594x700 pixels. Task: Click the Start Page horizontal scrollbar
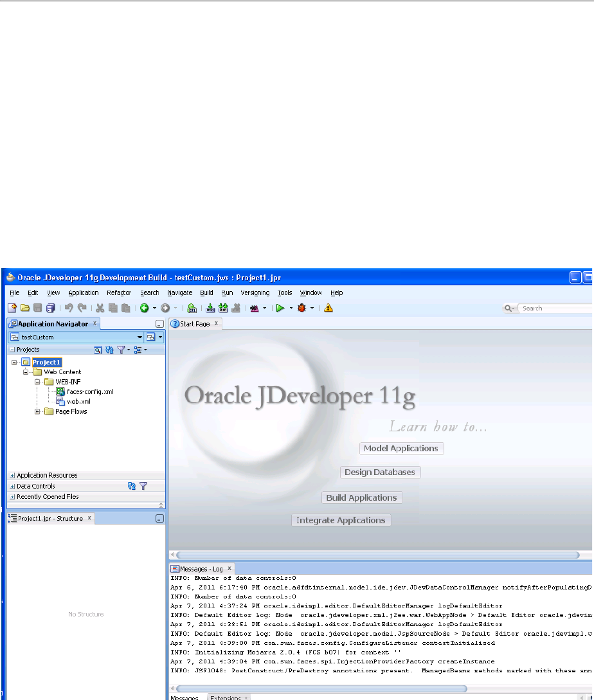[x=378, y=555]
